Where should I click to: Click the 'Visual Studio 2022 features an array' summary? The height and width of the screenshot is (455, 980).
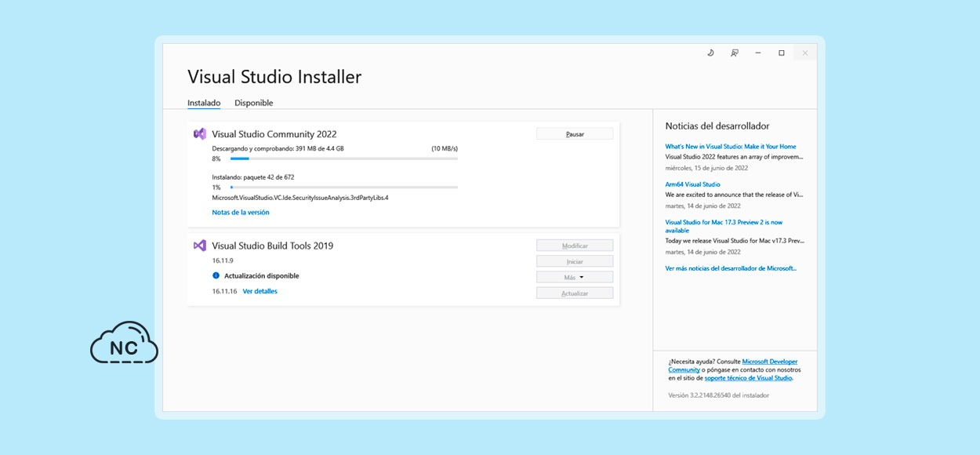735,157
